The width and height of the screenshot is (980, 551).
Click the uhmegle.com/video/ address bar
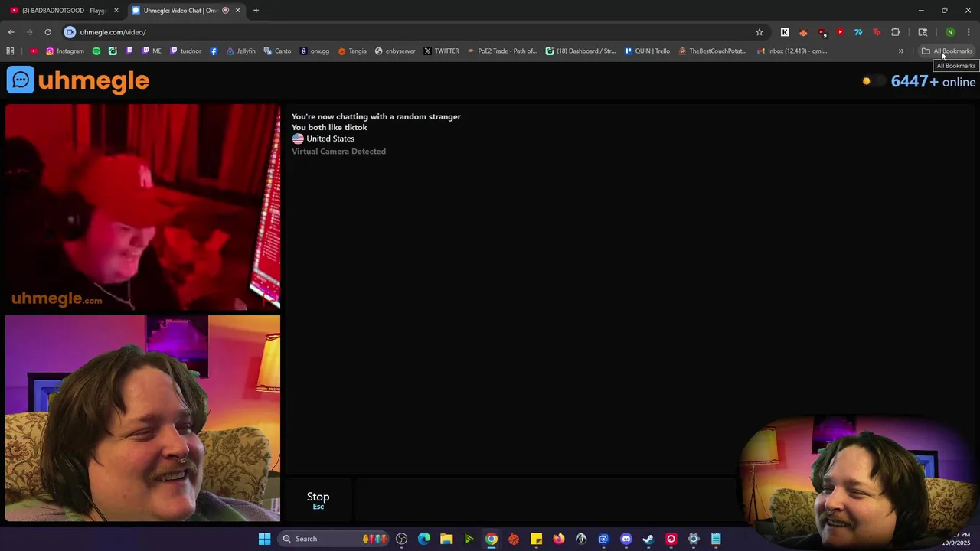point(413,32)
